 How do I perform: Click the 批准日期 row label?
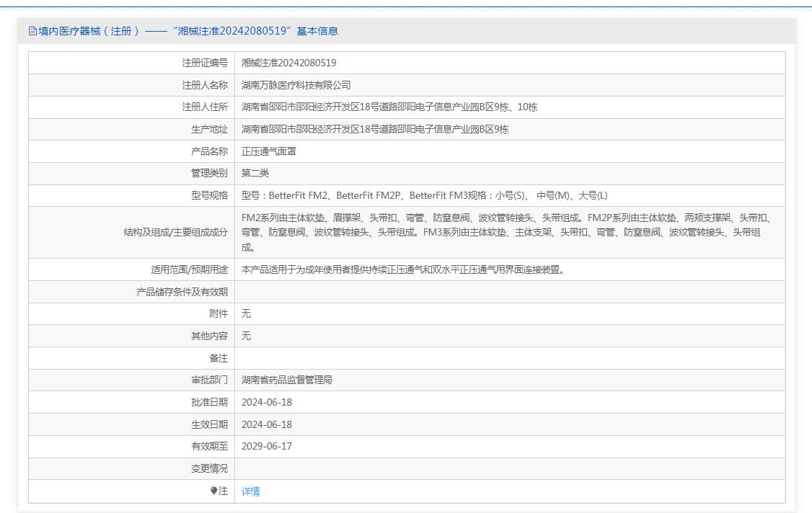pyautogui.click(x=209, y=402)
